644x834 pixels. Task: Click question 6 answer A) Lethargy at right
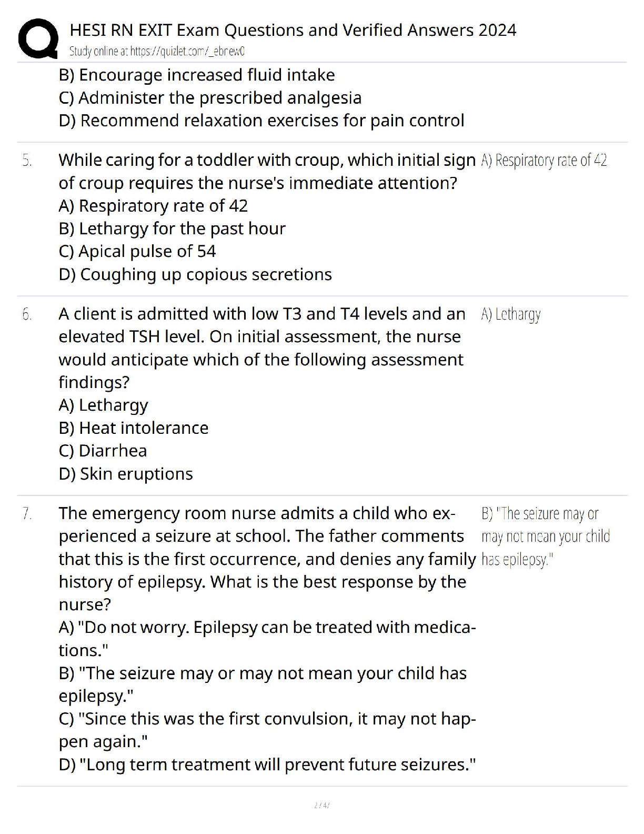[510, 314]
